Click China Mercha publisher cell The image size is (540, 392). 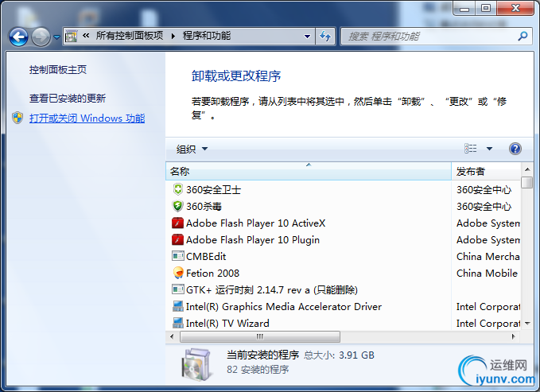point(488,256)
